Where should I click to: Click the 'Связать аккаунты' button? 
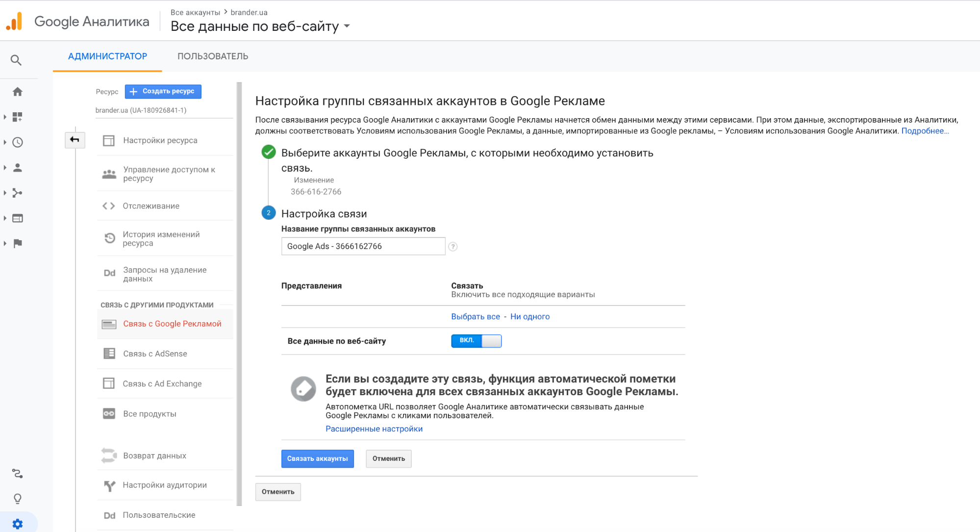point(317,458)
